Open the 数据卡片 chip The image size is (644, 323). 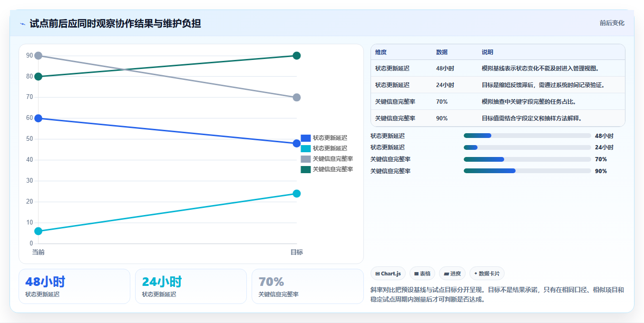tap(487, 274)
